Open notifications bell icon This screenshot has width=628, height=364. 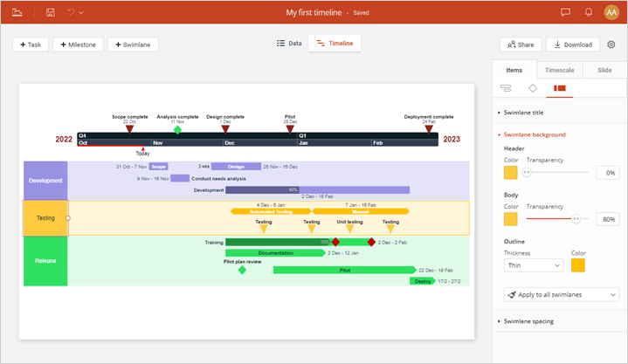(589, 12)
